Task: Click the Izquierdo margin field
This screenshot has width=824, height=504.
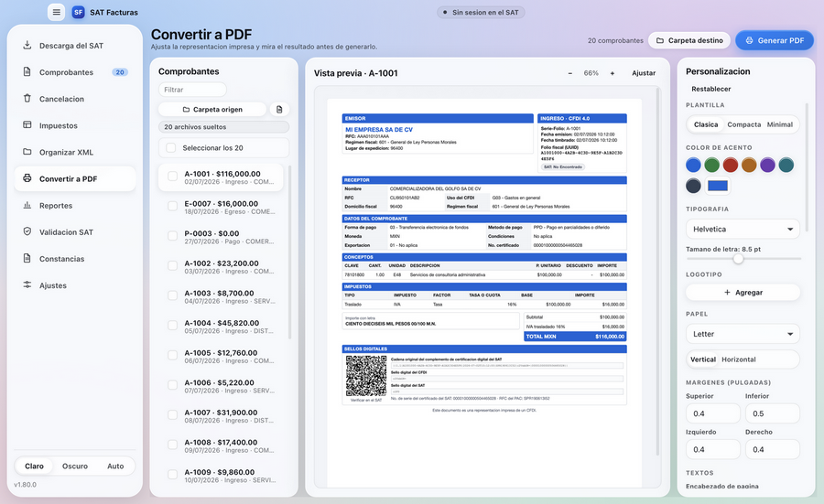Action: (x=712, y=449)
